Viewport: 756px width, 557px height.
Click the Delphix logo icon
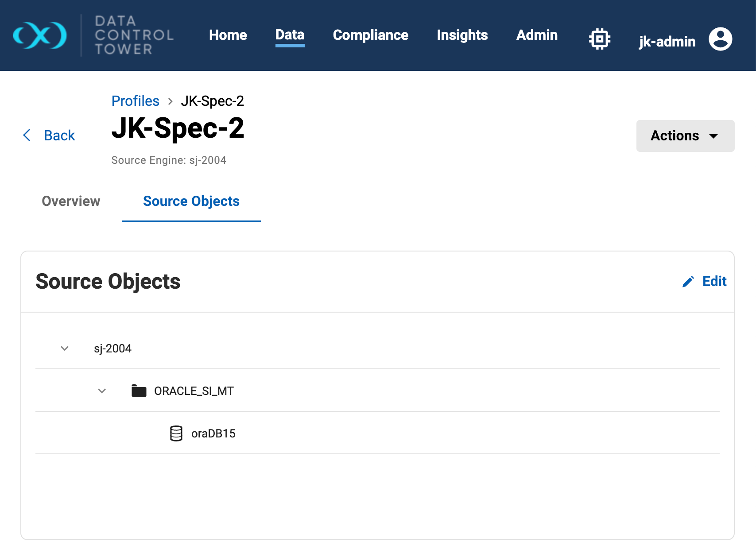tap(40, 35)
